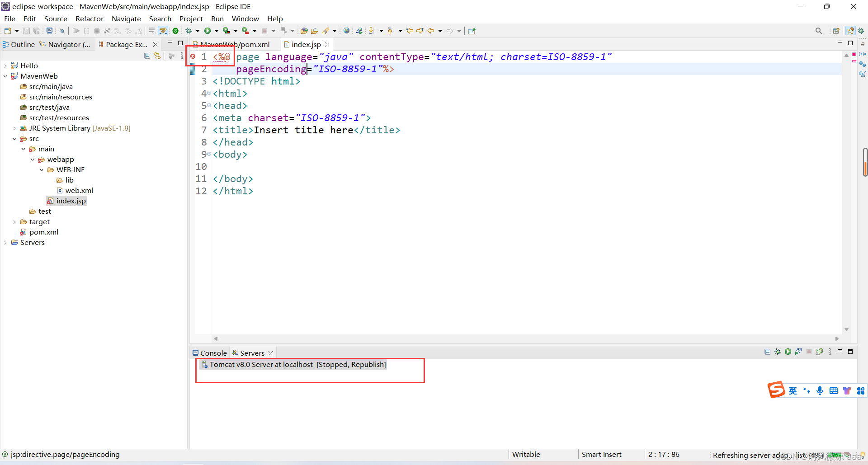Image resolution: width=868 pixels, height=465 pixels.
Task: Open the internal web browser globe icon
Action: (x=346, y=31)
